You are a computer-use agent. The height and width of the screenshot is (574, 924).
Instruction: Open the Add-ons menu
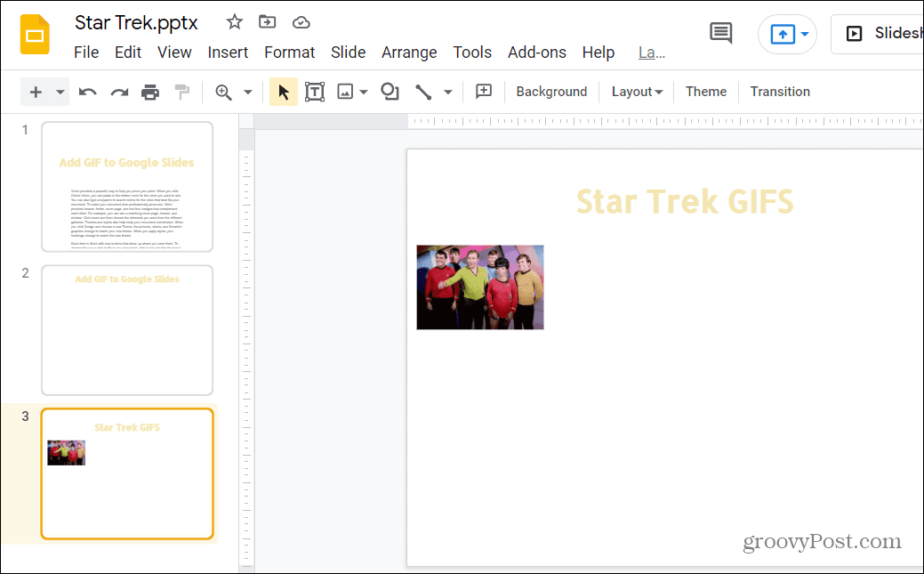click(x=537, y=52)
